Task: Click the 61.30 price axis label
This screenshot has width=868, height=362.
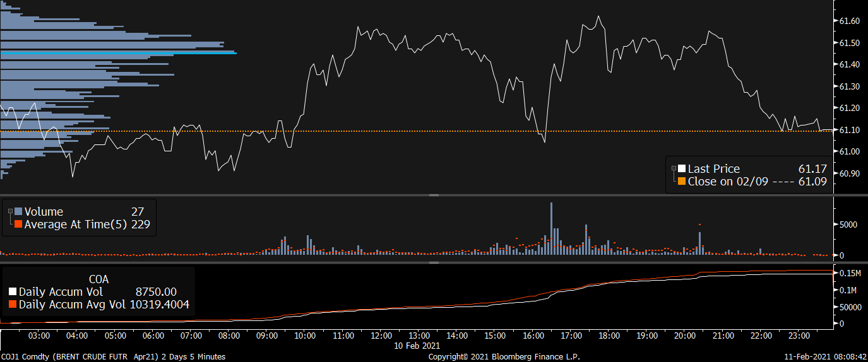Action: point(850,86)
